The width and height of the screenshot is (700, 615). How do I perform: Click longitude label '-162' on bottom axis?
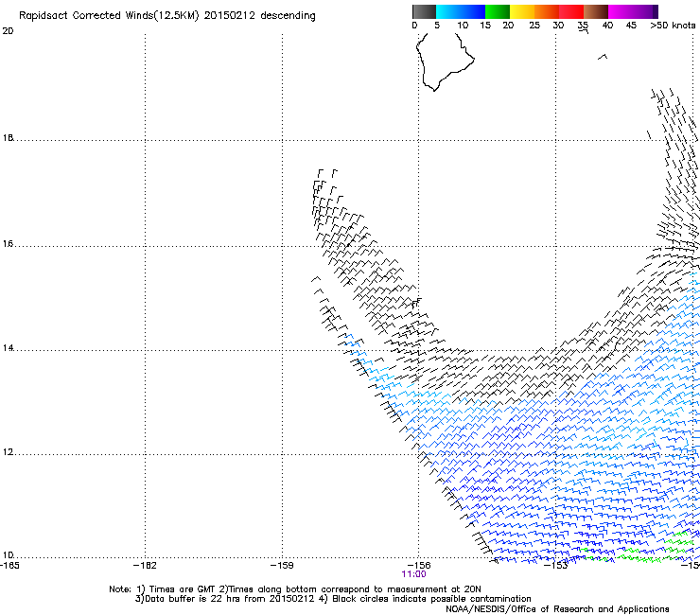(x=145, y=566)
